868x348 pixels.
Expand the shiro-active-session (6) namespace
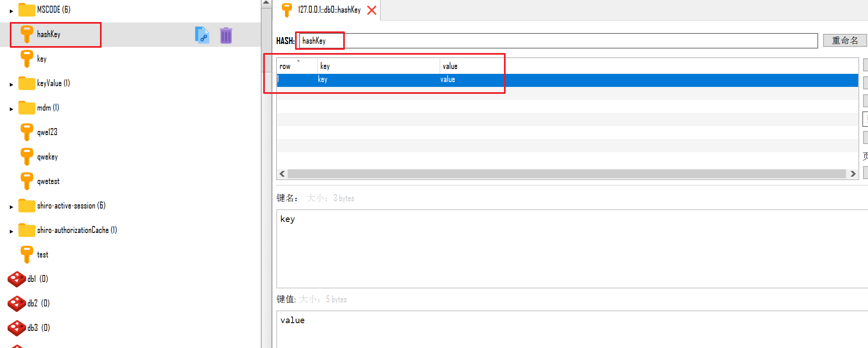click(x=11, y=207)
